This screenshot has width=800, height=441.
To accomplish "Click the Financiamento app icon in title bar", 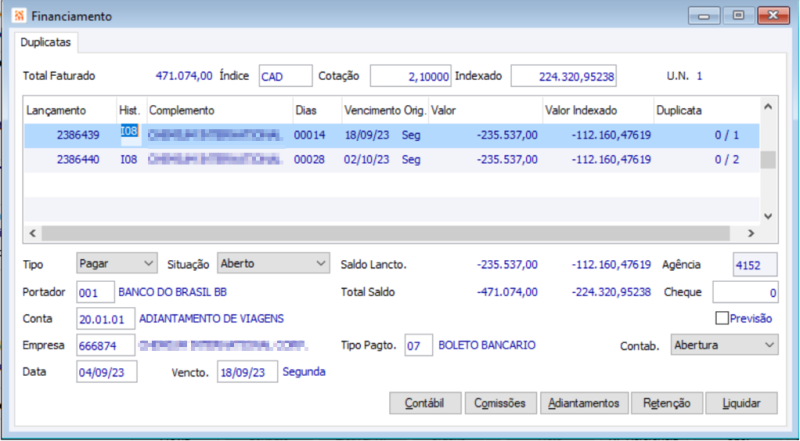I will (19, 16).
